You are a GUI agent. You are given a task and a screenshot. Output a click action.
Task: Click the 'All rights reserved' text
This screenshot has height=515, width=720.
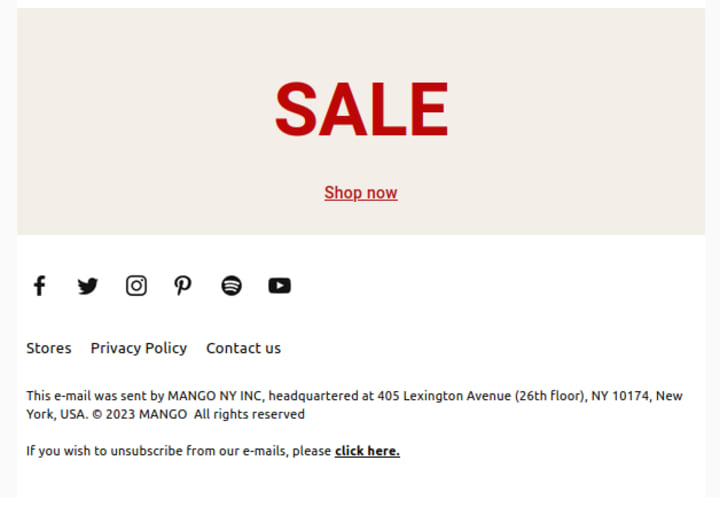click(x=249, y=414)
